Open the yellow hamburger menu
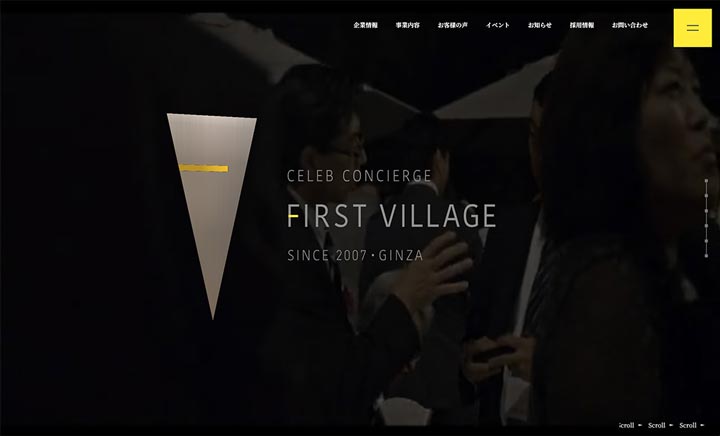Image resolution: width=720 pixels, height=436 pixels. [x=692, y=28]
